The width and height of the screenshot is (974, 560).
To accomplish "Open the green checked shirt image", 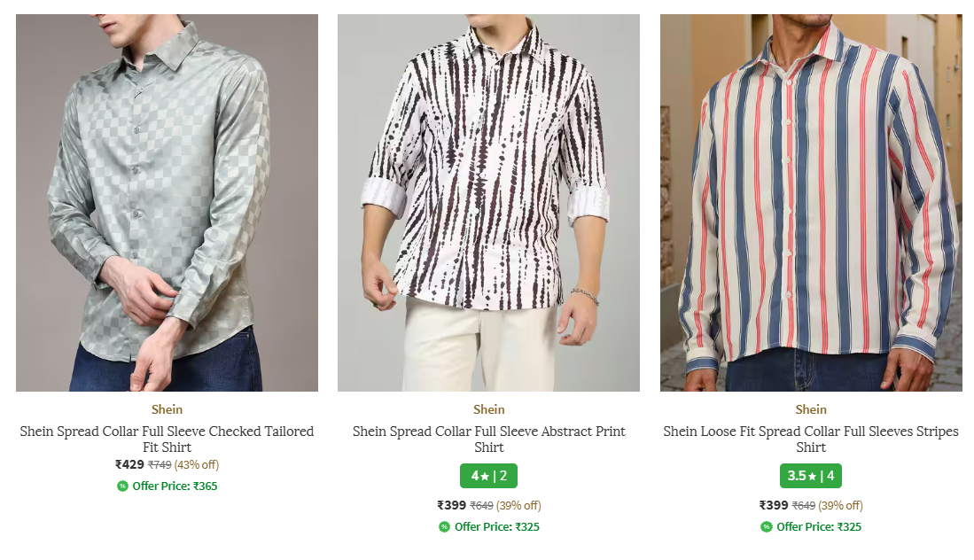I will [x=167, y=202].
